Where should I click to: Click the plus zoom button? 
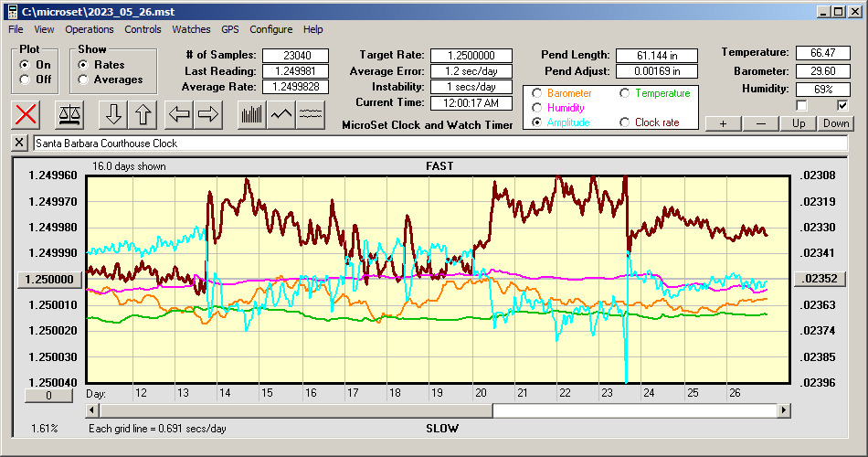(723, 123)
